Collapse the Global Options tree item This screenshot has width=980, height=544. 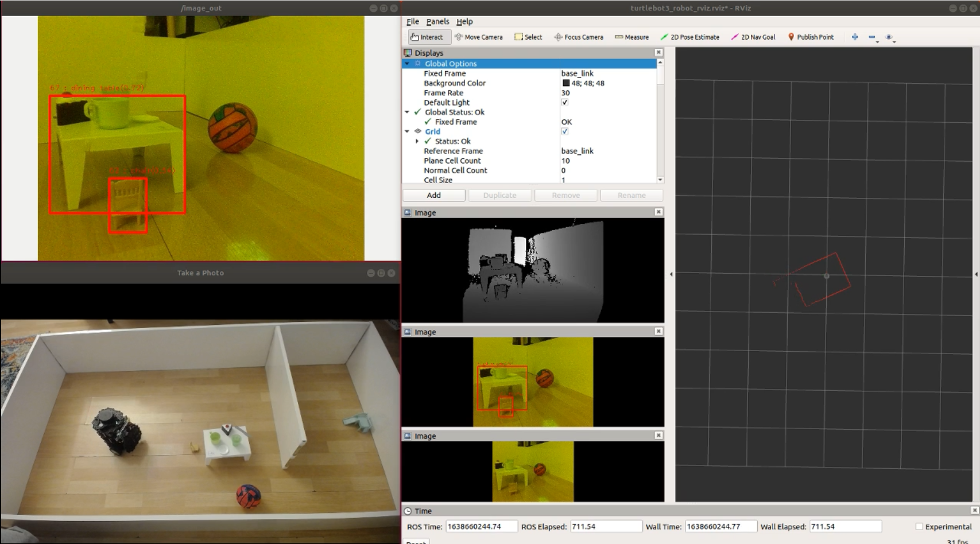point(407,64)
